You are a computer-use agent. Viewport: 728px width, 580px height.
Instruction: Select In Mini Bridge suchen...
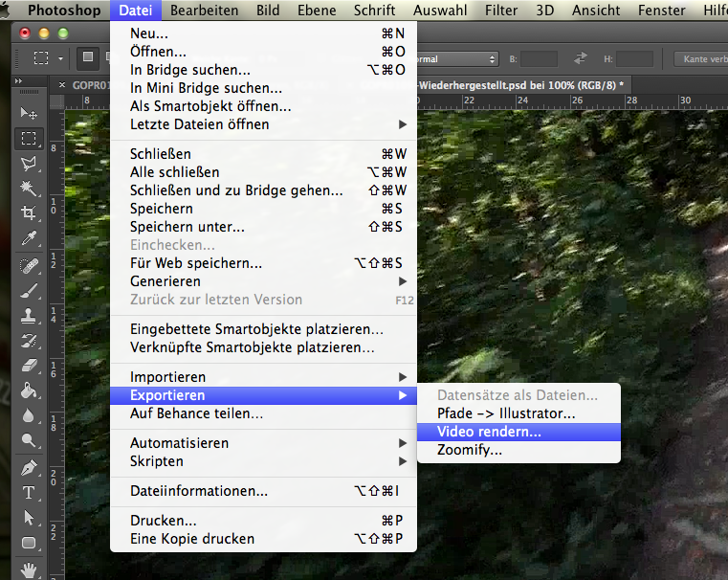point(263,88)
